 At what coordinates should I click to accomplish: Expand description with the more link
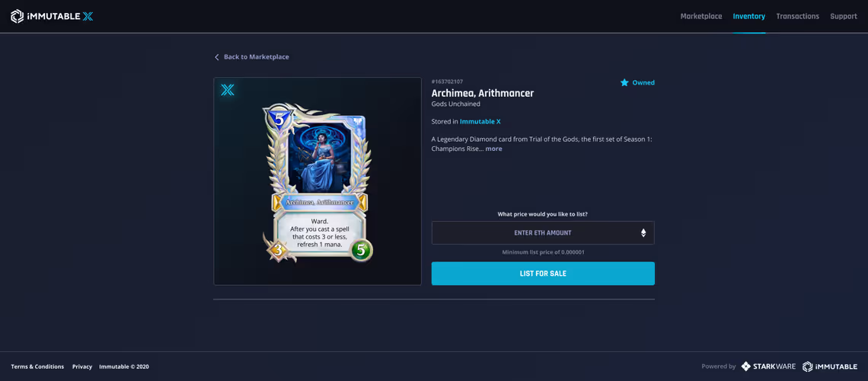point(494,149)
